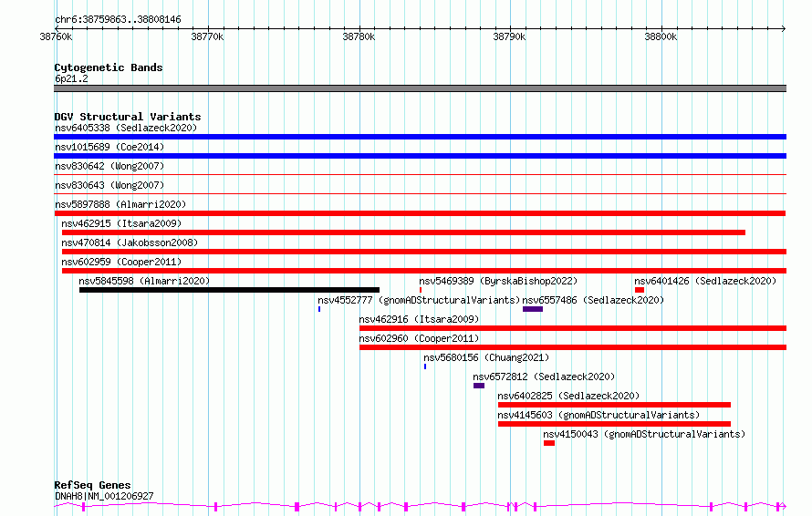
Task: Click the right arrowhead ending the DNAH8 gene
Action: [x=784, y=506]
